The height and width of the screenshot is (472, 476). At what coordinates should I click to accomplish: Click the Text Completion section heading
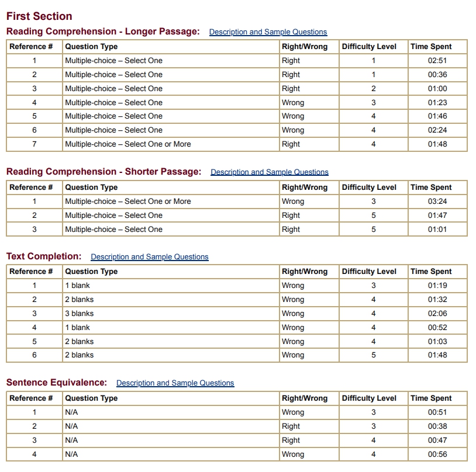click(x=44, y=256)
